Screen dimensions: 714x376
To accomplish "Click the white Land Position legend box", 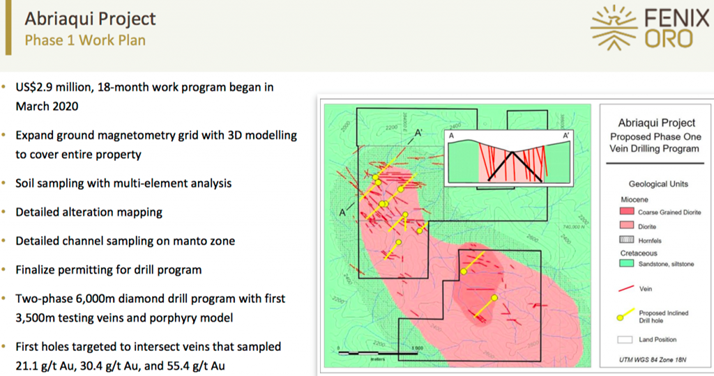I will 625,340.
